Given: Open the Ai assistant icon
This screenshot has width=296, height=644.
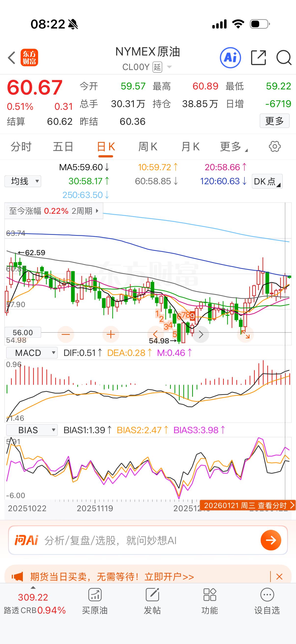Looking at the screenshot, I should (230, 58).
